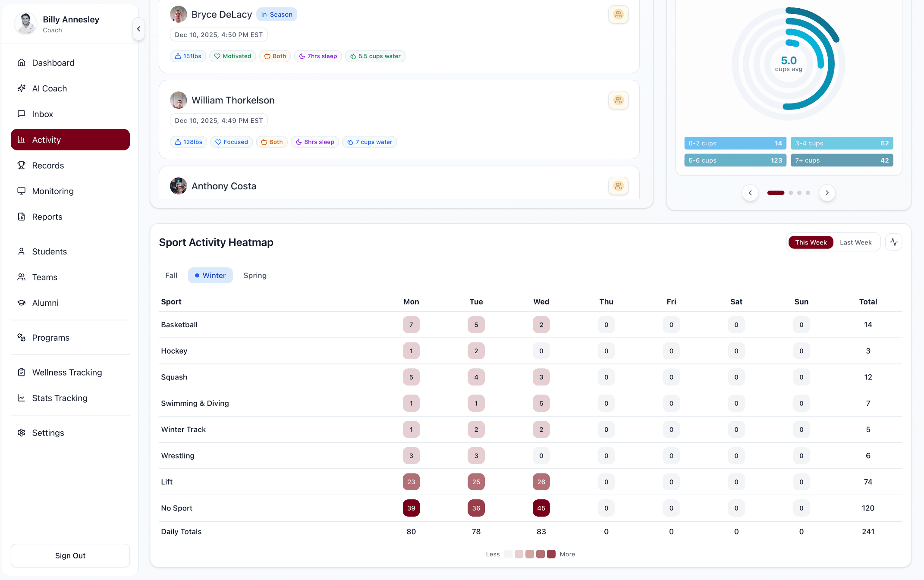The image size is (924, 580).
Task: Collapse the sidebar with the chevron
Action: tap(139, 29)
